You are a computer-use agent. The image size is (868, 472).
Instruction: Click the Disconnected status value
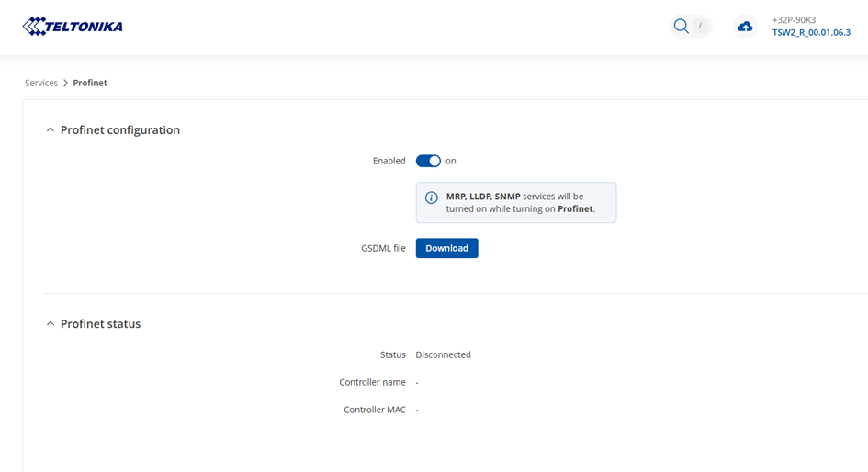[443, 354]
